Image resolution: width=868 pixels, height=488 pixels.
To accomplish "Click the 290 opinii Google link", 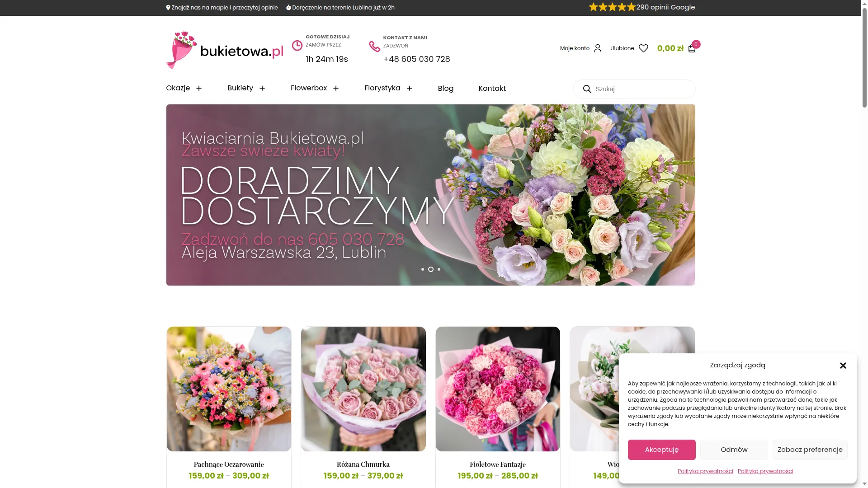I will [665, 7].
